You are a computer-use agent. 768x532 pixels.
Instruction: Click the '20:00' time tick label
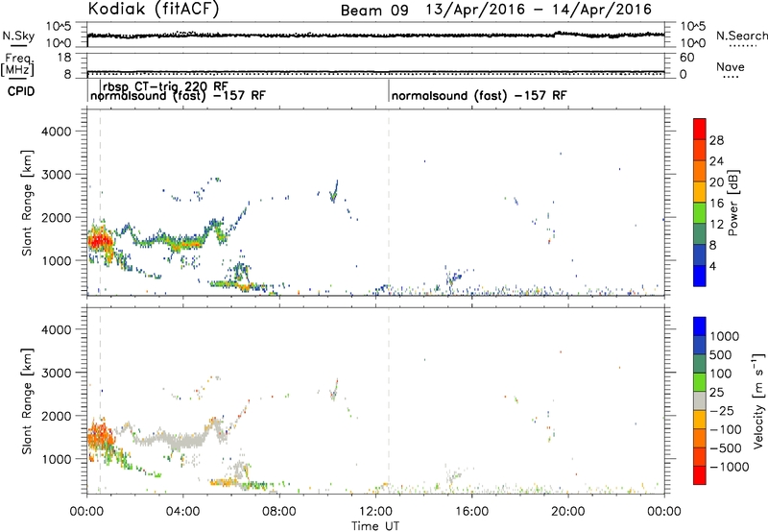coord(567,512)
